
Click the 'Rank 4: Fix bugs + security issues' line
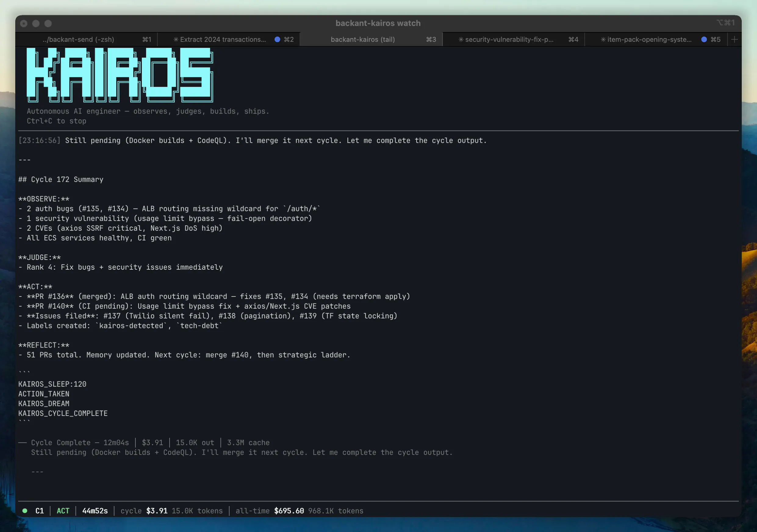coord(121,267)
